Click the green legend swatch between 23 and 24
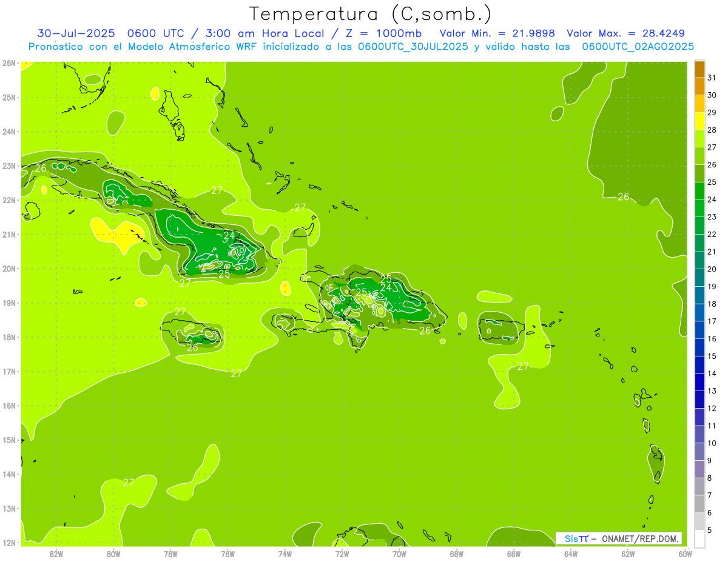 click(699, 208)
